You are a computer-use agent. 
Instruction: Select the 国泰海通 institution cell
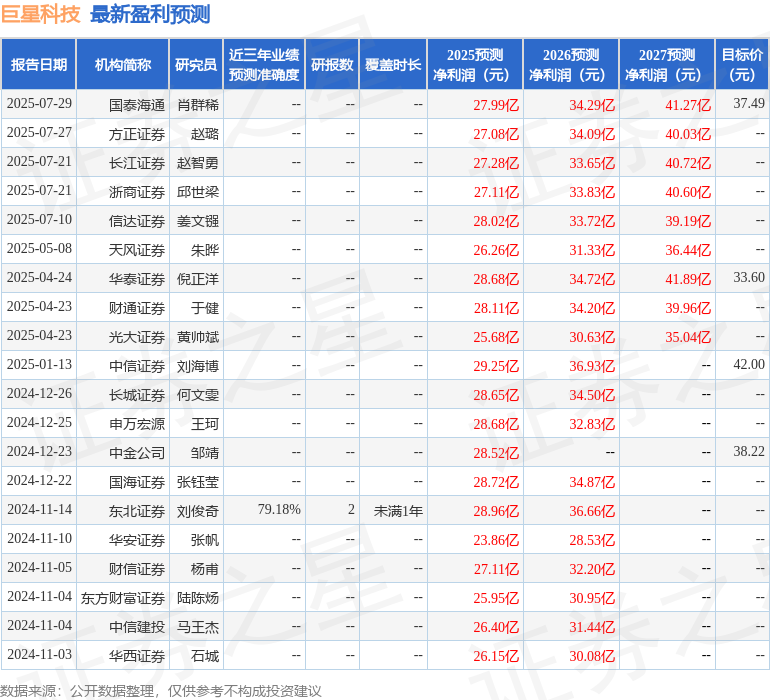[x=137, y=105]
